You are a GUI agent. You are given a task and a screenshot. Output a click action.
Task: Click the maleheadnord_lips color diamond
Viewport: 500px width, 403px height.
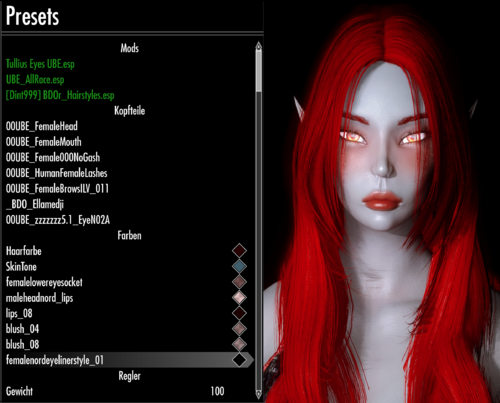pos(239,298)
